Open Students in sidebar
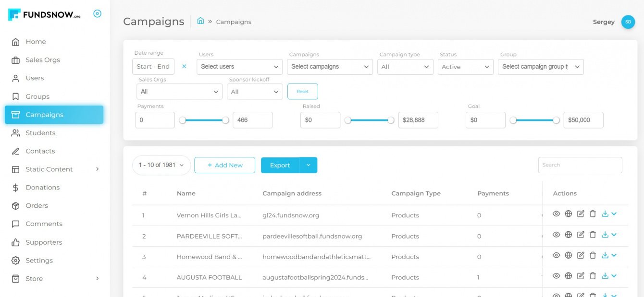This screenshot has width=644, height=297. pos(54,133)
